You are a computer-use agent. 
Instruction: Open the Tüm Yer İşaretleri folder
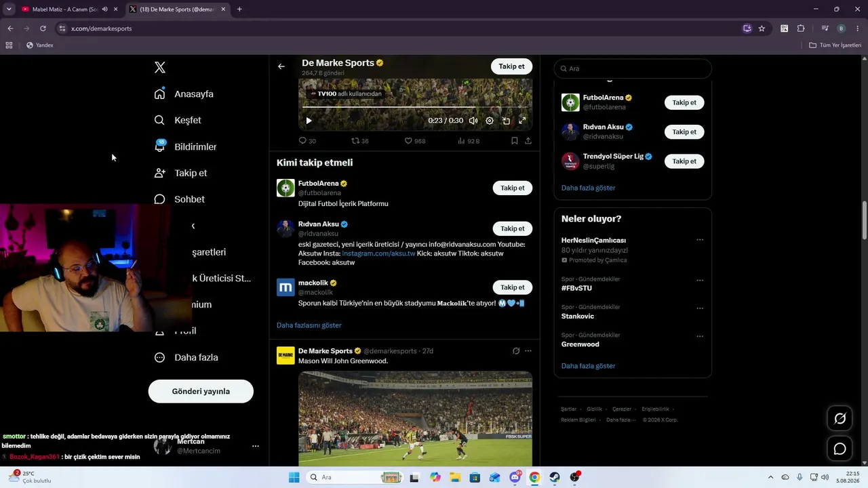click(x=835, y=45)
